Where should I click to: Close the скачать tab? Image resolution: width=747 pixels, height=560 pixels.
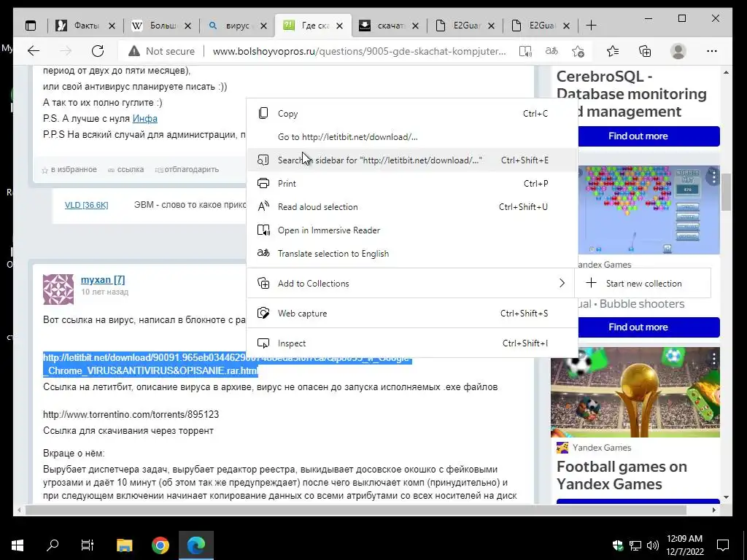point(415,26)
